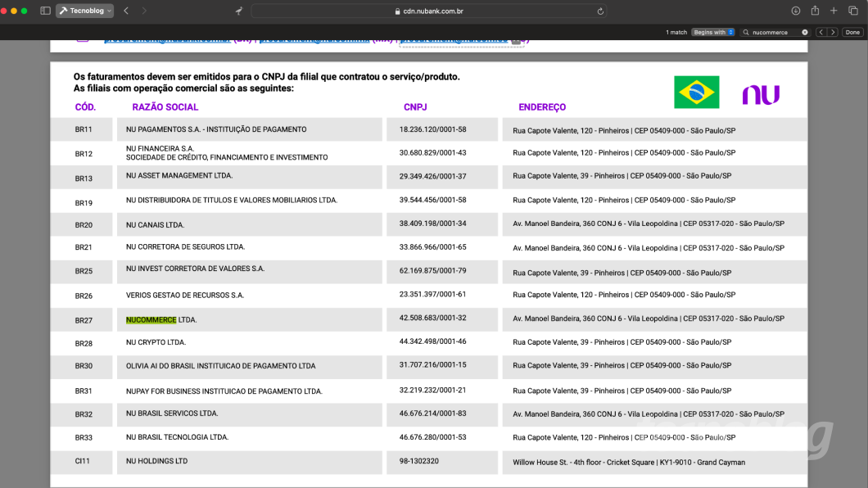Jump to the next find match arrow
The width and height of the screenshot is (868, 488).
coord(833,32)
